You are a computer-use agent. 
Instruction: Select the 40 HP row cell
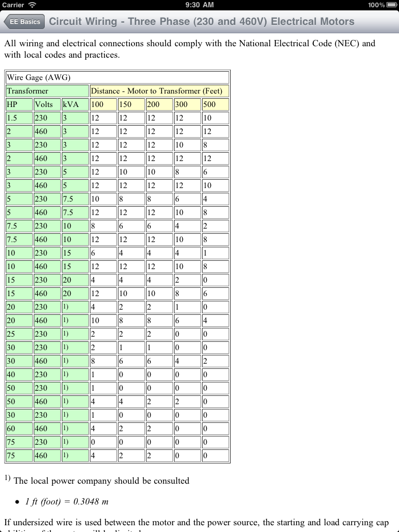[19, 375]
